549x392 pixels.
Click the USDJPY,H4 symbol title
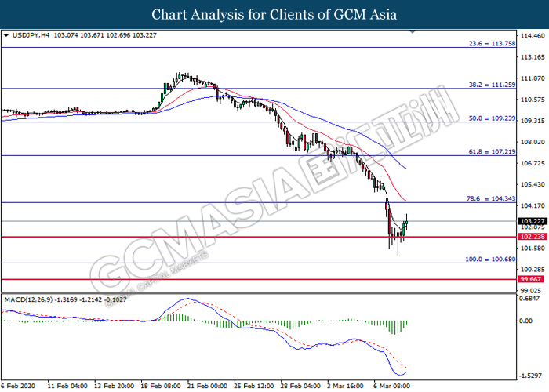click(x=31, y=35)
